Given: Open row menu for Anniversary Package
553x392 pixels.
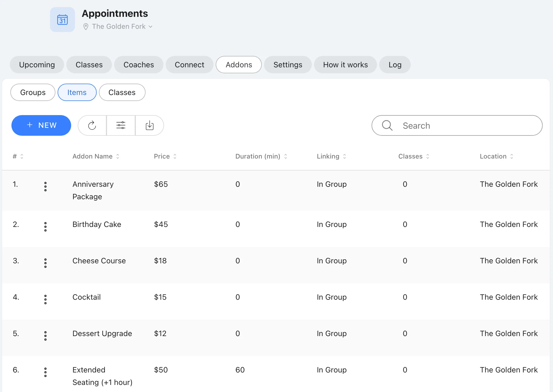Looking at the screenshot, I should 45,186.
